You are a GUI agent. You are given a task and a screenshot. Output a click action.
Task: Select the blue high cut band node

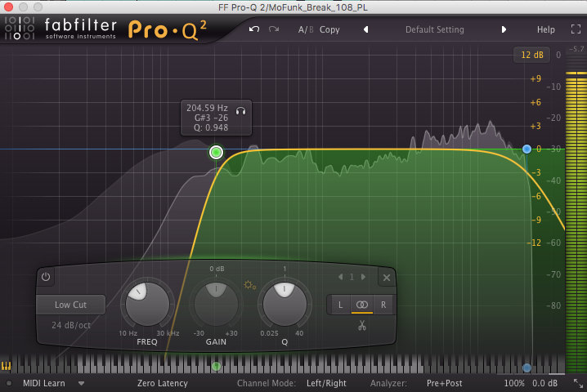[527, 149]
